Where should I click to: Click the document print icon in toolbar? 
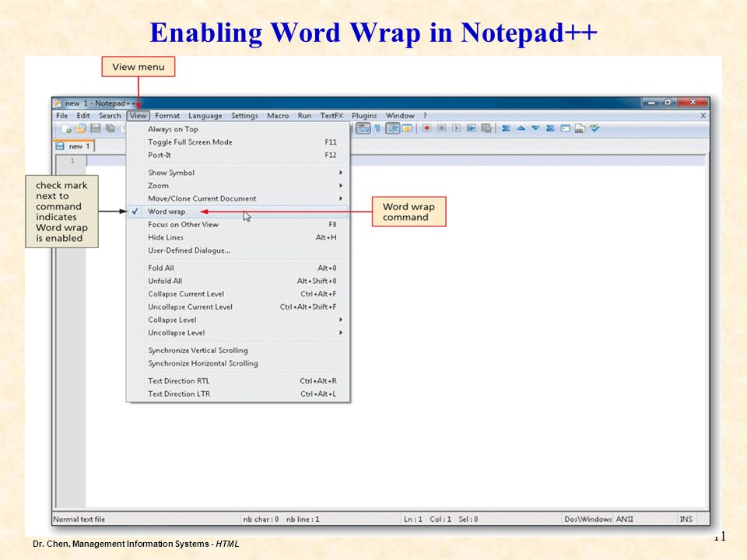pos(580,128)
